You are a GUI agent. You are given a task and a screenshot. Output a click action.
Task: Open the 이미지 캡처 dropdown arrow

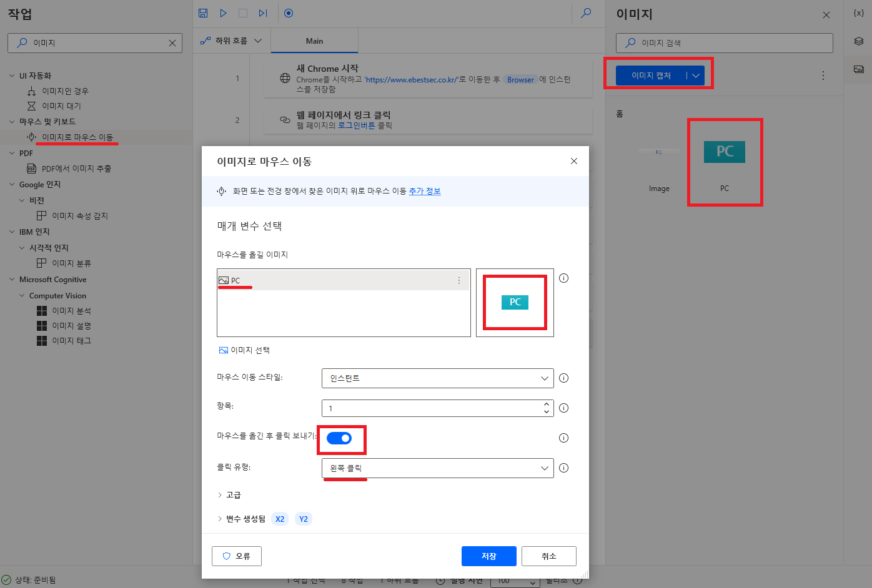click(695, 76)
